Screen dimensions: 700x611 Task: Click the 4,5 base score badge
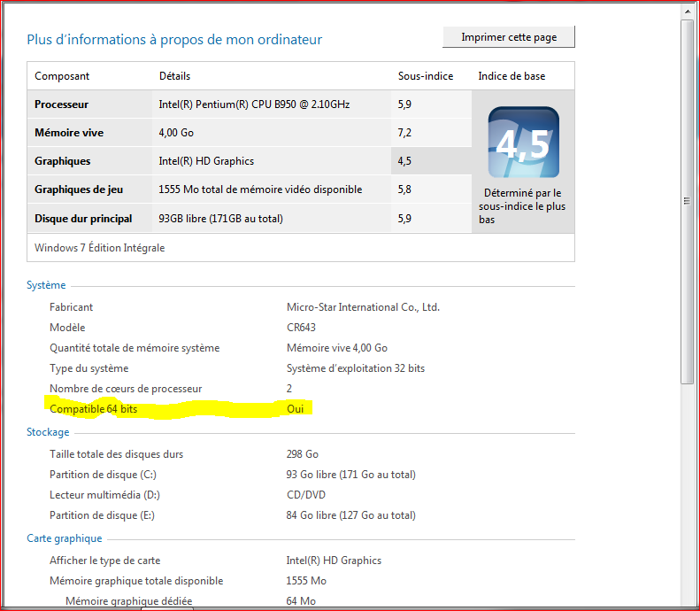[x=523, y=143]
